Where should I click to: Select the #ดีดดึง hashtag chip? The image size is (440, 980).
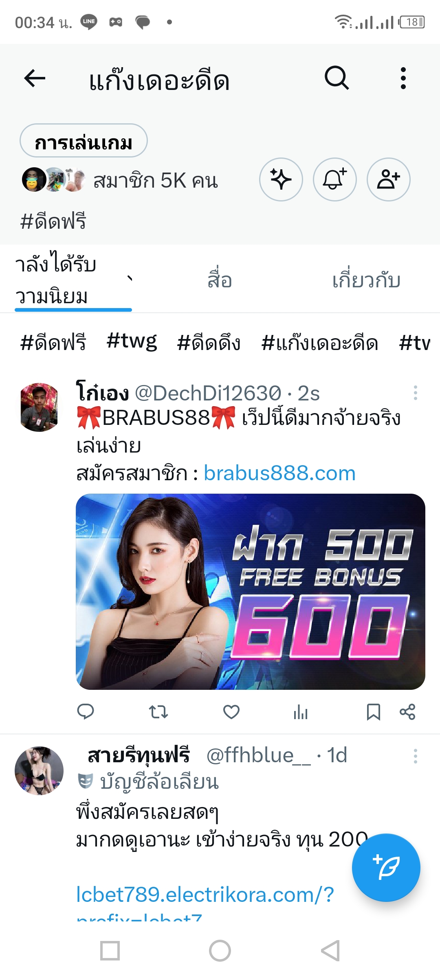tap(209, 343)
